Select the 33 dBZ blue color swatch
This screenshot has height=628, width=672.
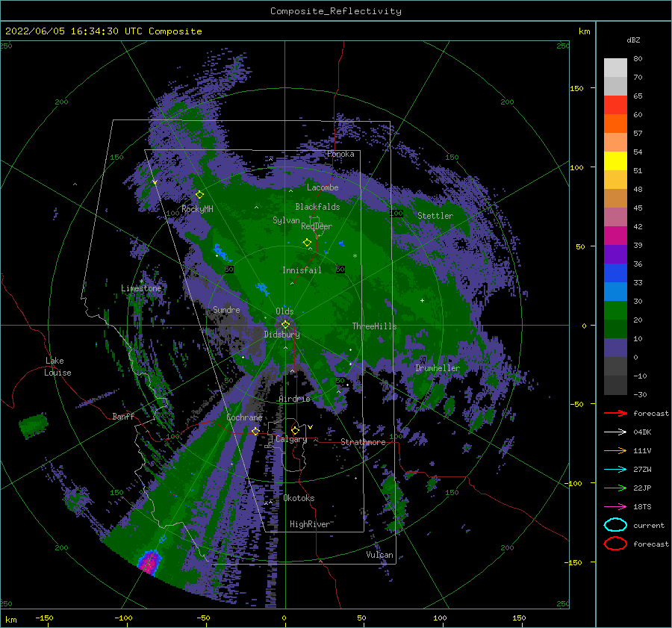coord(615,291)
